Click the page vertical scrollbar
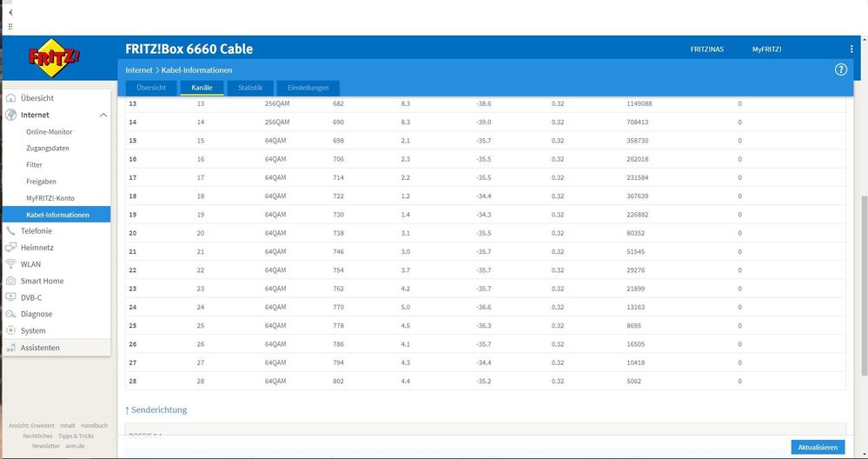The width and height of the screenshot is (868, 459). pyautogui.click(x=864, y=285)
